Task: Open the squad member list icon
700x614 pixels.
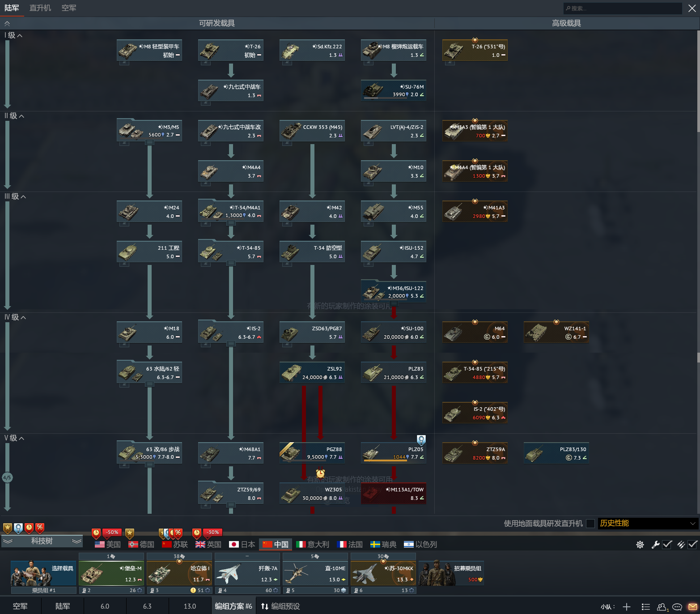Action: tap(645, 607)
